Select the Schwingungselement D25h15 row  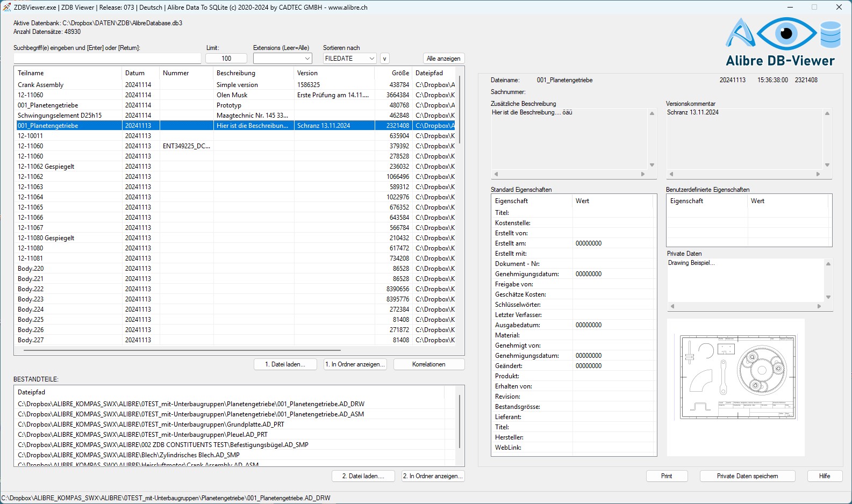pos(235,116)
